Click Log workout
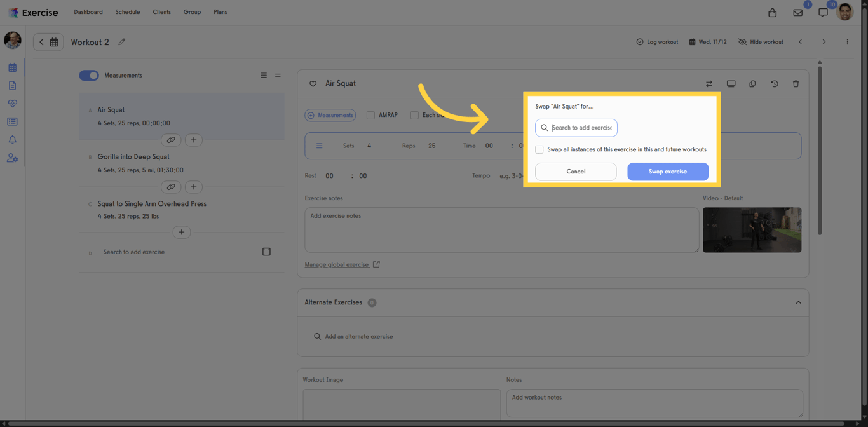This screenshot has width=868, height=427. pos(657,42)
